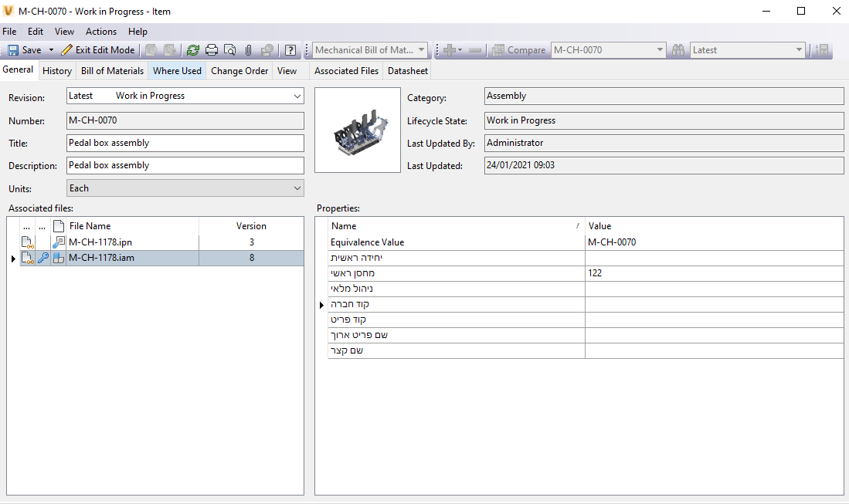Select the M-CH-1178.ipn file row
Image resolution: width=849 pixels, height=504 pixels.
click(161, 242)
